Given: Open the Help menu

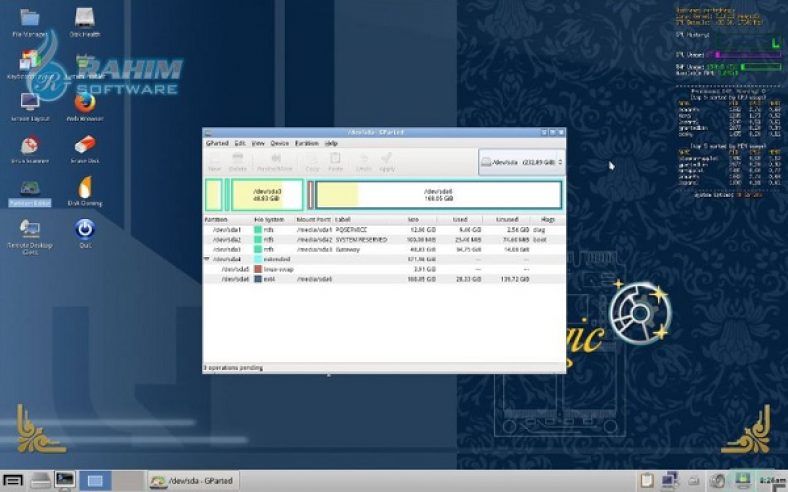Looking at the screenshot, I should [331, 143].
